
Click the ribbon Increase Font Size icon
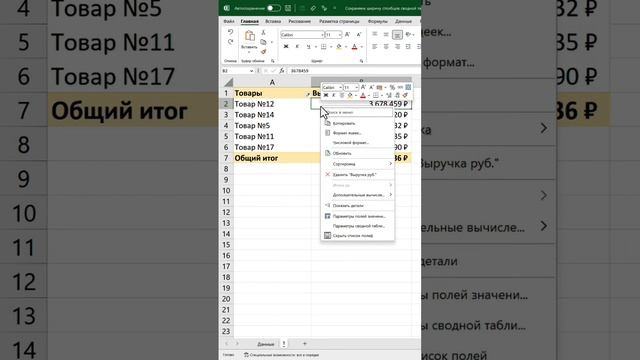tap(347, 35)
